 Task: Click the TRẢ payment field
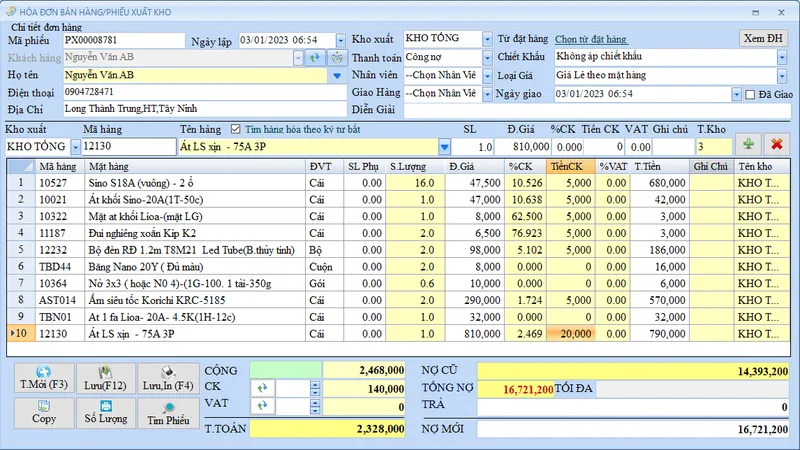633,407
